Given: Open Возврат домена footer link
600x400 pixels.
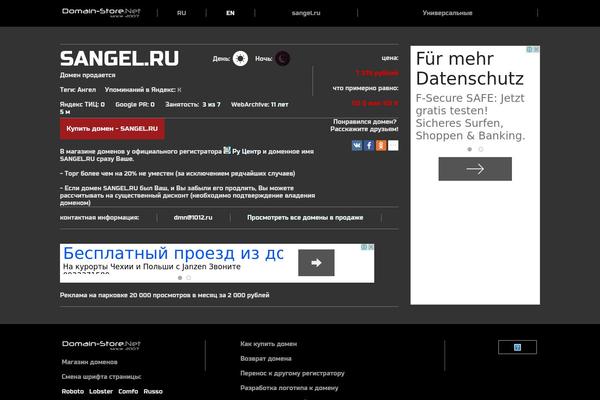Looking at the screenshot, I should (266, 358).
